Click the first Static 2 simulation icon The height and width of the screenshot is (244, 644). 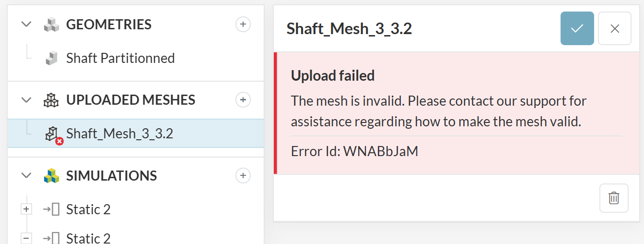[x=51, y=209]
